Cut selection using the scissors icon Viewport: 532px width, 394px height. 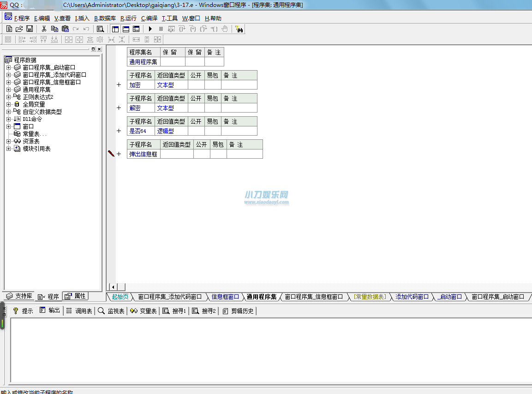[44, 29]
